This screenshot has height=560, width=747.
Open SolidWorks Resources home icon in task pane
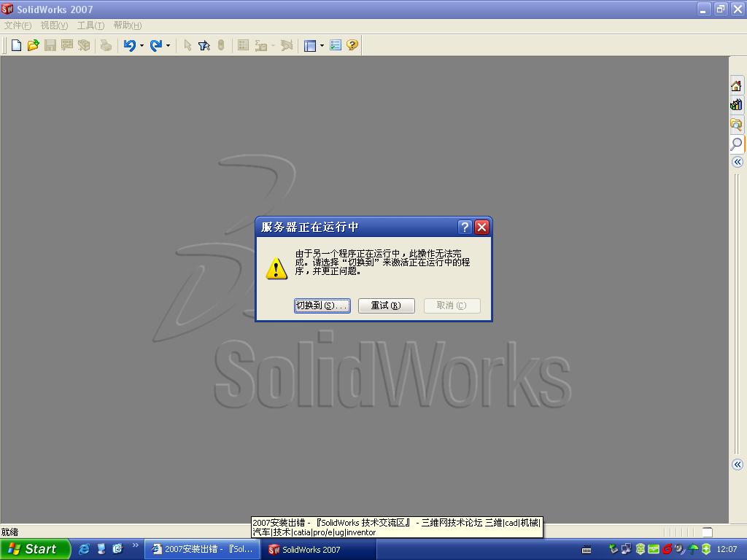point(736,86)
